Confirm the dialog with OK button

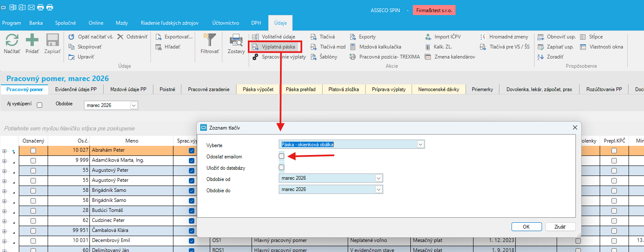tap(526, 227)
